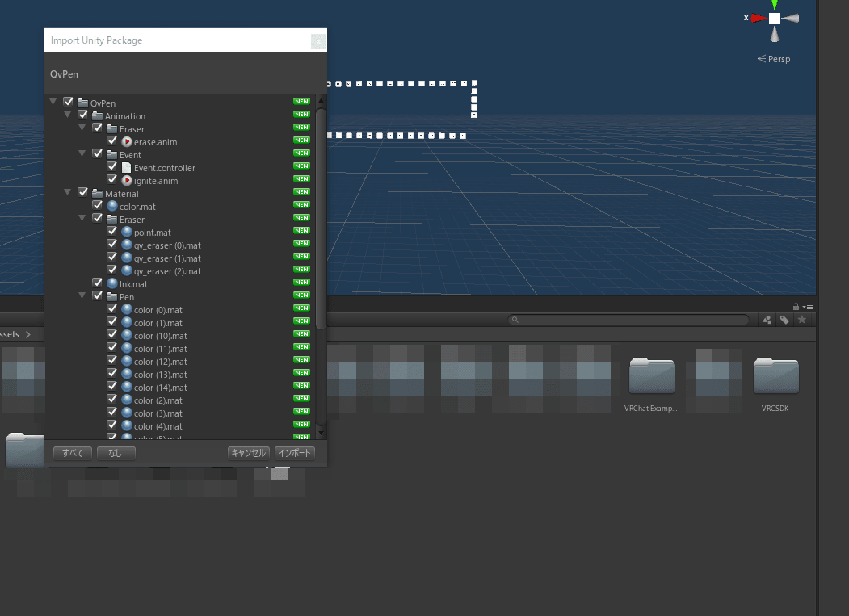Click the Event.controller file icon

(127, 168)
